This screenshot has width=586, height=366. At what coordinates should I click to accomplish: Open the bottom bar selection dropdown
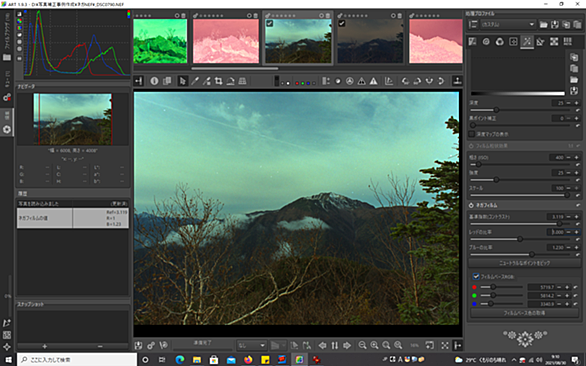point(252,345)
